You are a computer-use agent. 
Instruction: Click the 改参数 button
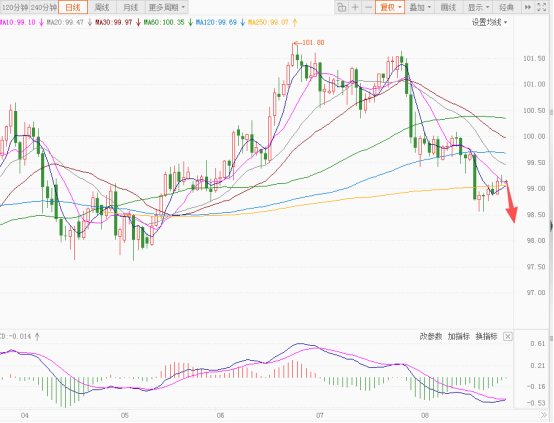[431, 336]
